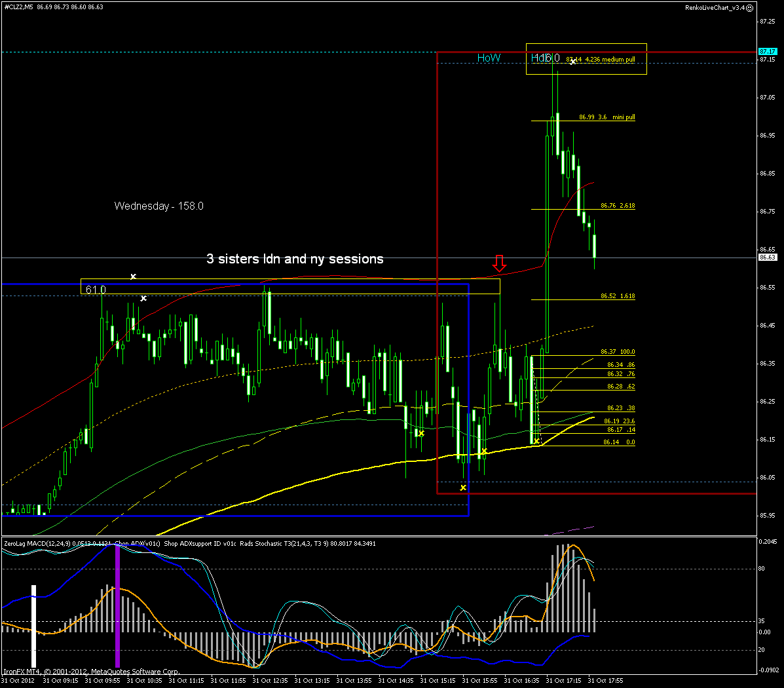The height and width of the screenshot is (688, 784).
Task: Select the '86.76 2.618' Fibonacci level
Action: pyautogui.click(x=618, y=206)
